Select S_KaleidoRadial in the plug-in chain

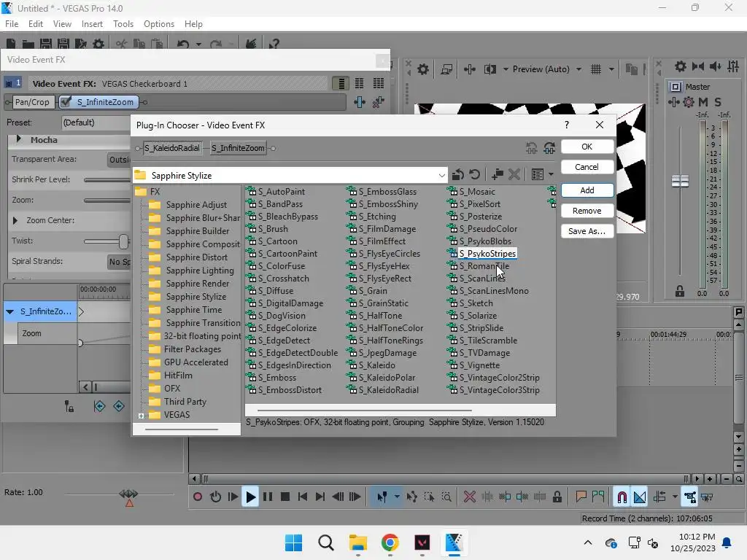[x=172, y=148]
